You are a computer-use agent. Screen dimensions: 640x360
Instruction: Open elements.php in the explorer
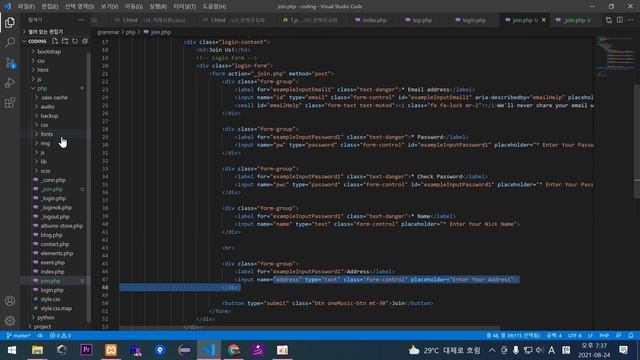[57, 253]
